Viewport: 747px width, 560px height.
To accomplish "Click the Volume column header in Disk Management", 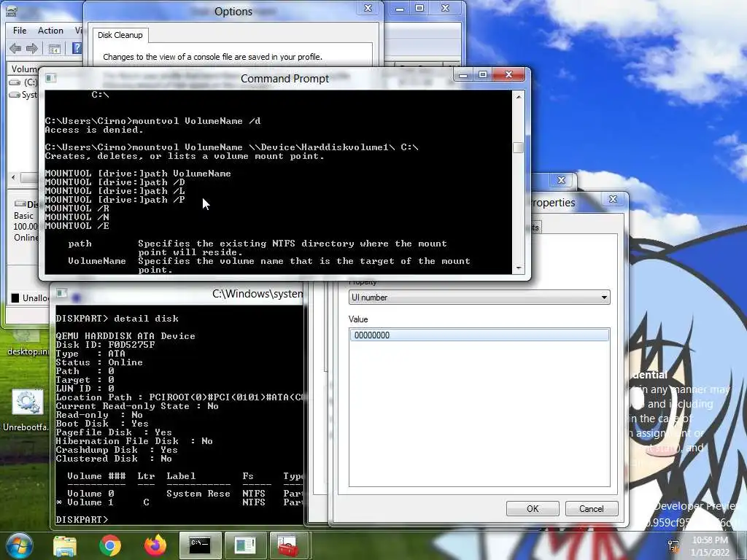I will 24,69.
